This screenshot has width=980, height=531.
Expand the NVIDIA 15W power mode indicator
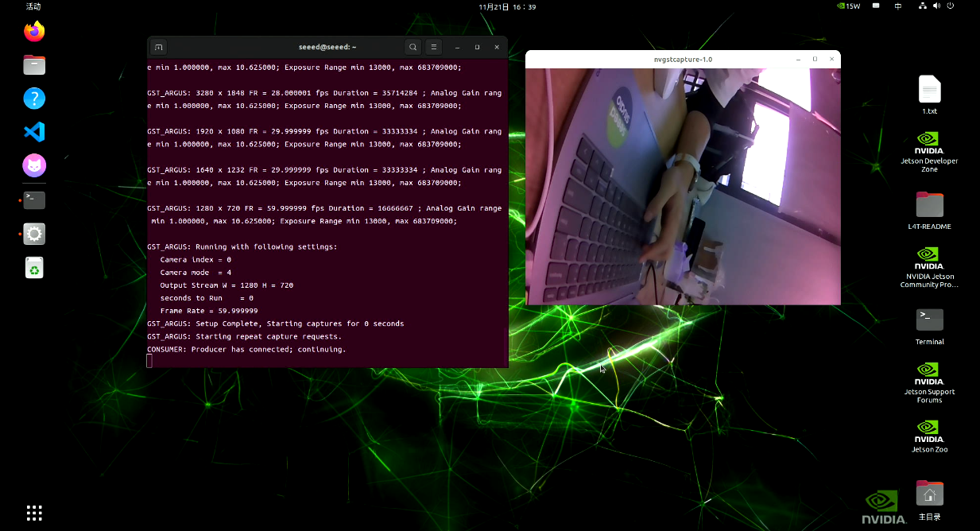point(849,6)
